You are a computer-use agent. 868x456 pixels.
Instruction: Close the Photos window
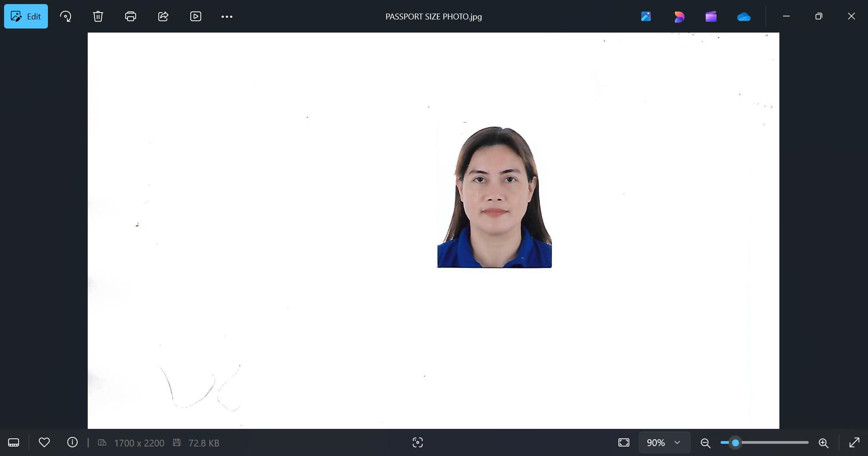pos(851,16)
